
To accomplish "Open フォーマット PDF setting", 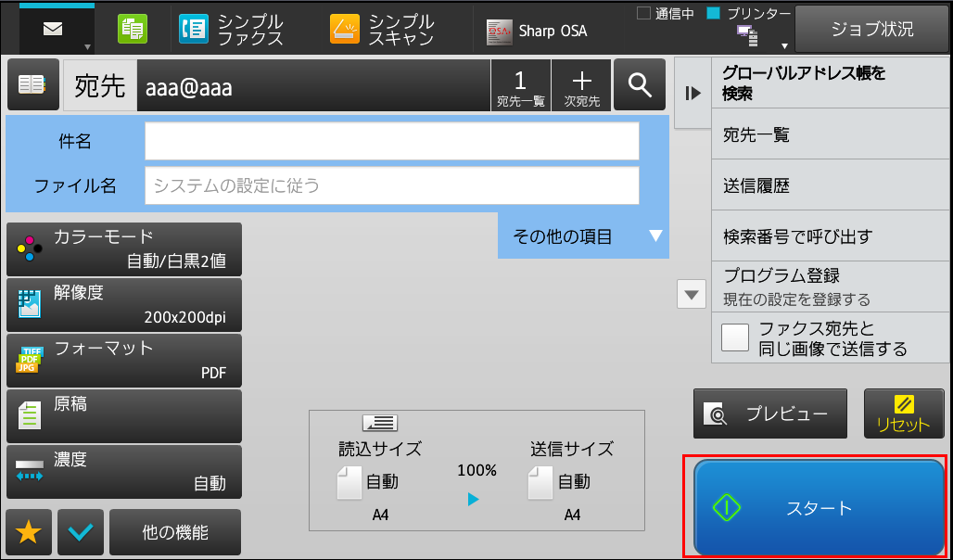I will point(124,361).
